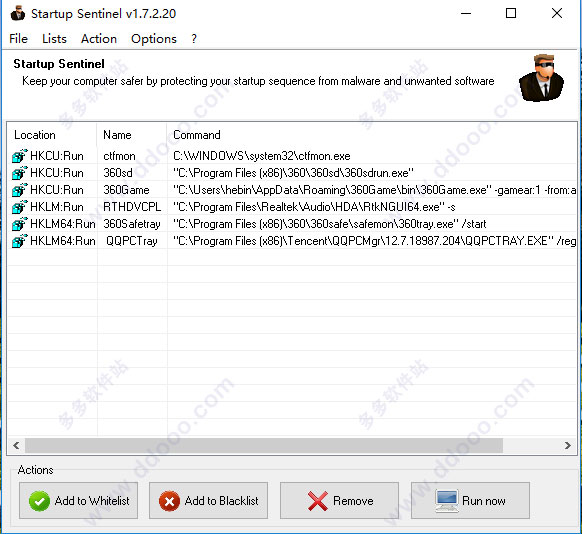Select the RTHDVCPL name cell
This screenshot has width=582, height=534.
[x=132, y=207]
